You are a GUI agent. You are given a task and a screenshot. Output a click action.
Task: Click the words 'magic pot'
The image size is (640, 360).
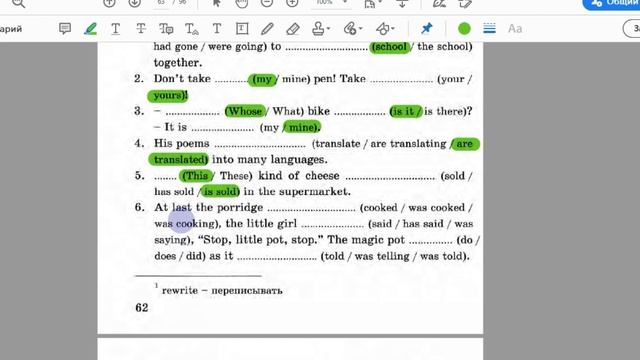pyautogui.click(x=378, y=240)
